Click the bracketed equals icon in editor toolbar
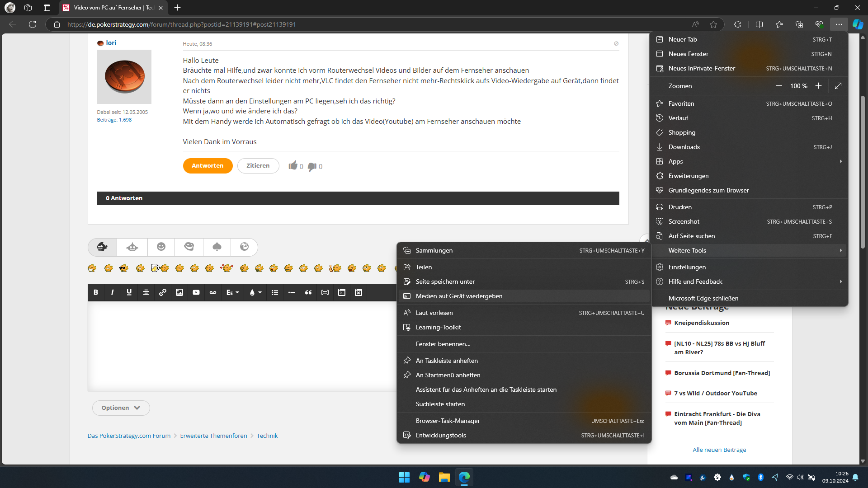Viewport: 868px width, 488px height. [x=325, y=292]
